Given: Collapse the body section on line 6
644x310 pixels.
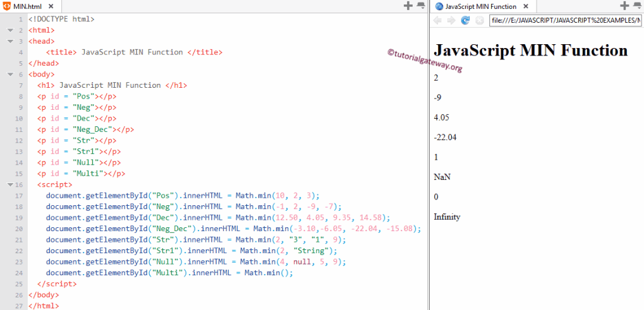Looking at the screenshot, I should [x=10, y=75].
